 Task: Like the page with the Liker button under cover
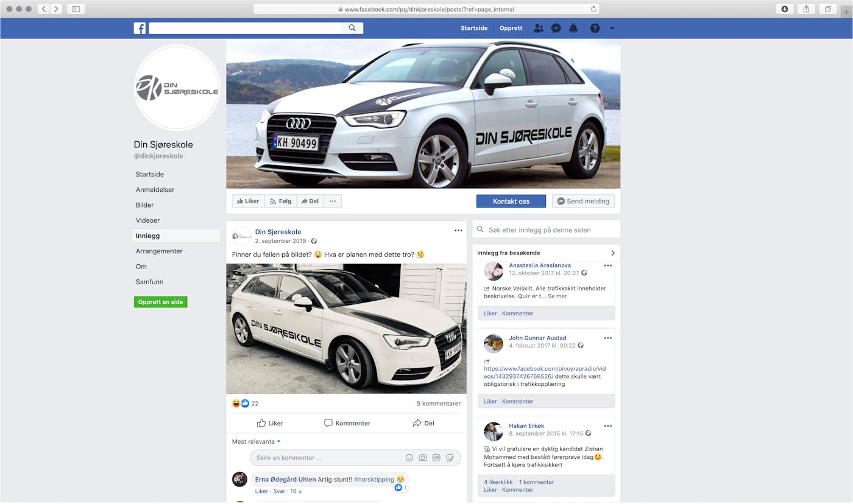coord(248,201)
